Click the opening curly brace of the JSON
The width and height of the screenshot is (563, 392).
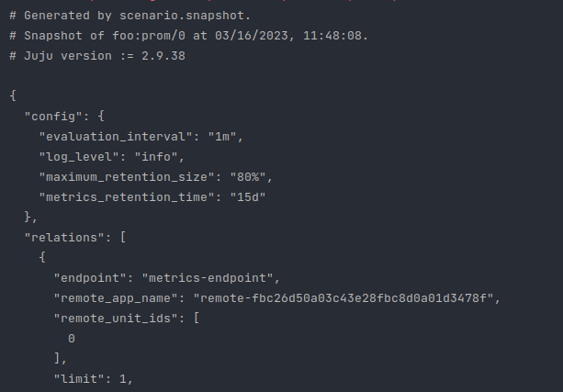click(x=13, y=95)
